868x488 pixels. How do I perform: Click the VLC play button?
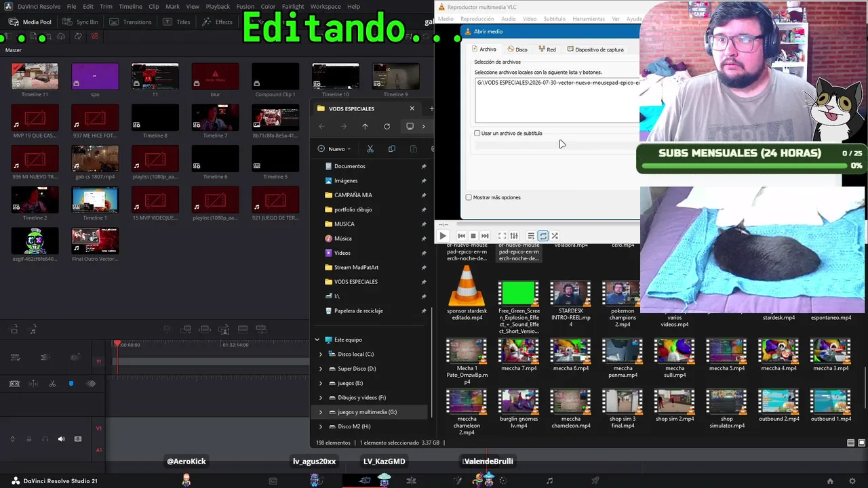coord(443,236)
